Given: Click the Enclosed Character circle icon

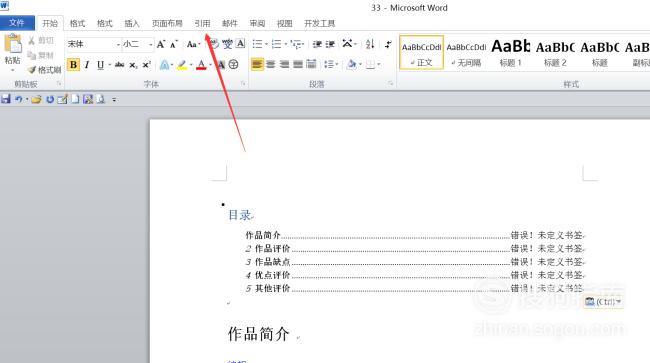Looking at the screenshot, I should tap(233, 65).
